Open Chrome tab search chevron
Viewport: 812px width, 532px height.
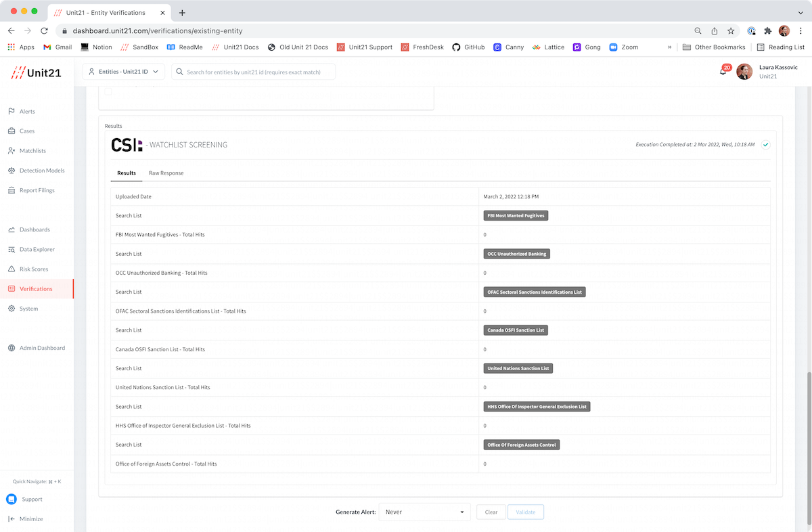pos(800,12)
